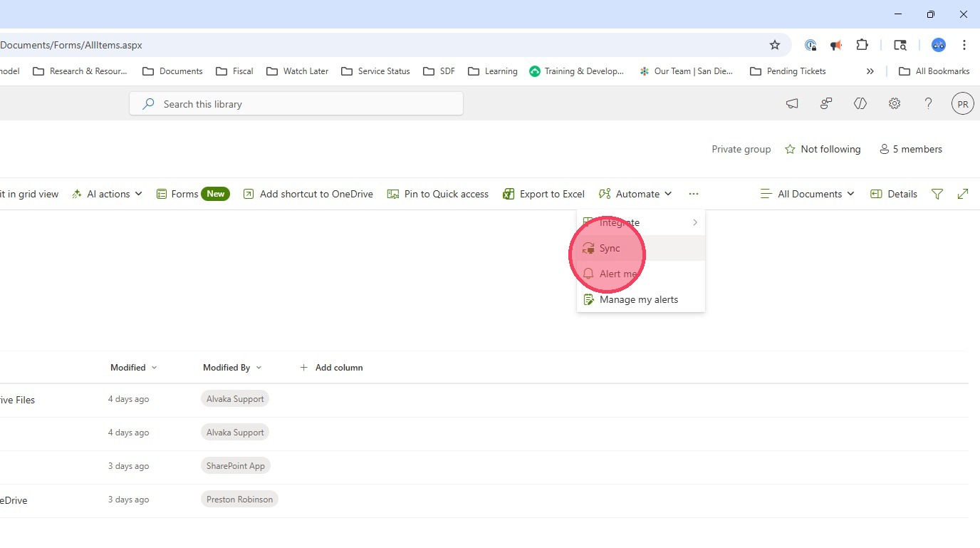Click Add column
The image size is (980, 548).
[x=331, y=368]
